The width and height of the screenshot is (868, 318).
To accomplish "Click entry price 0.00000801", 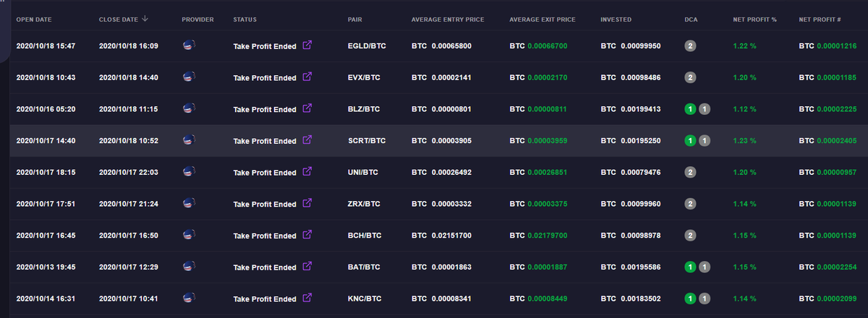I will click(451, 109).
